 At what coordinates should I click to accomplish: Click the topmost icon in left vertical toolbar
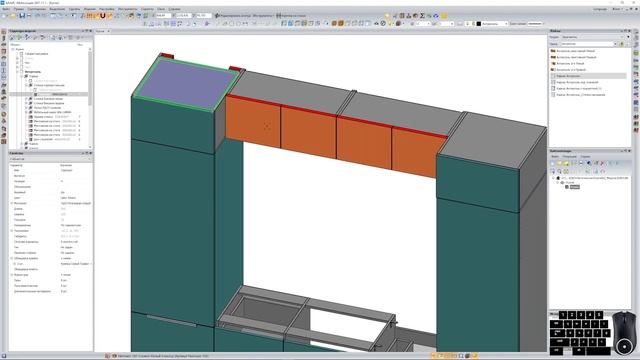pos(4,31)
